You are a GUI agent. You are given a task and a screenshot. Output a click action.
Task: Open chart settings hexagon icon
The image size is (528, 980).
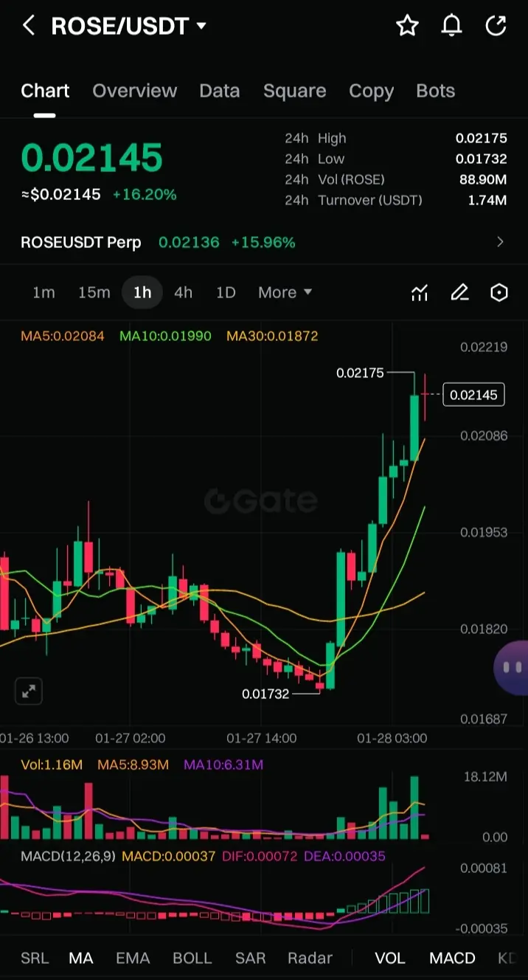click(x=499, y=293)
